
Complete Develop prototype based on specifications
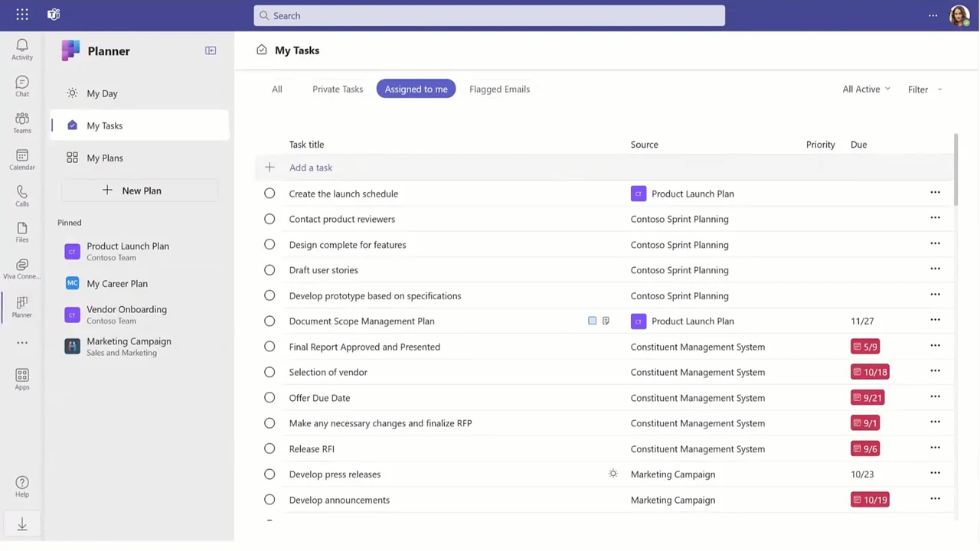tap(269, 295)
